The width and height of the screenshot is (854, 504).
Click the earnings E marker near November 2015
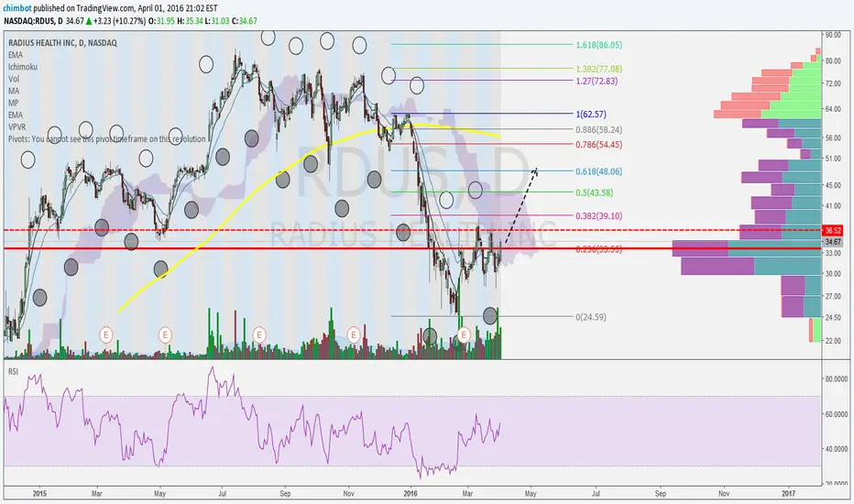(x=354, y=334)
